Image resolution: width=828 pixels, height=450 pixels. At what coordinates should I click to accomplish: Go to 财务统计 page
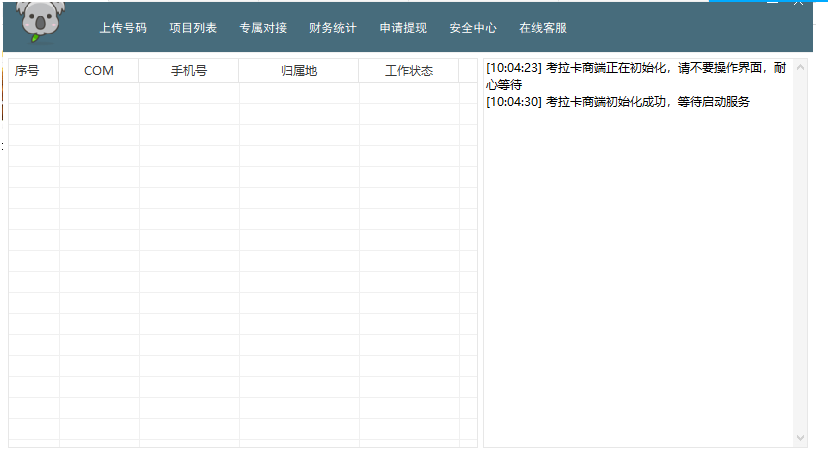[333, 28]
